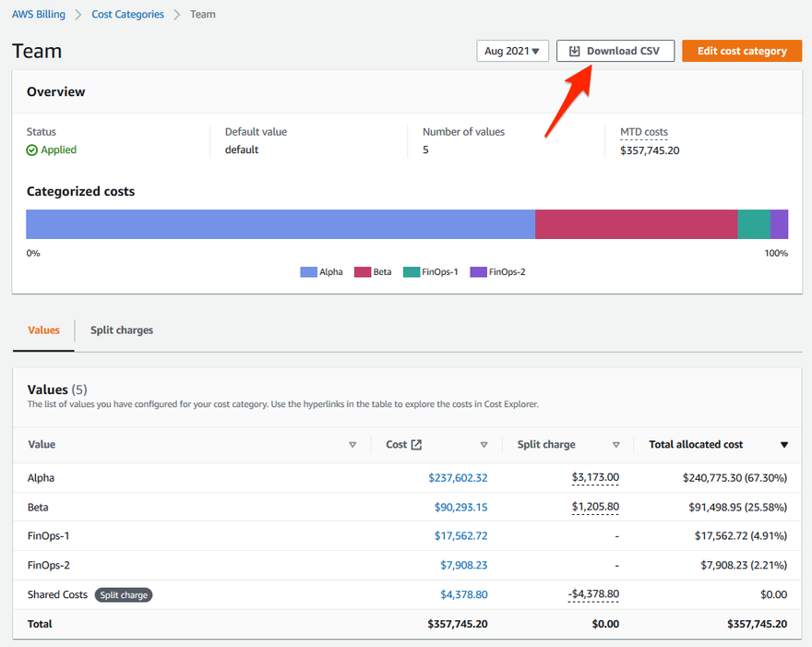
Task: Click the red Beta bar segment
Action: (x=636, y=224)
